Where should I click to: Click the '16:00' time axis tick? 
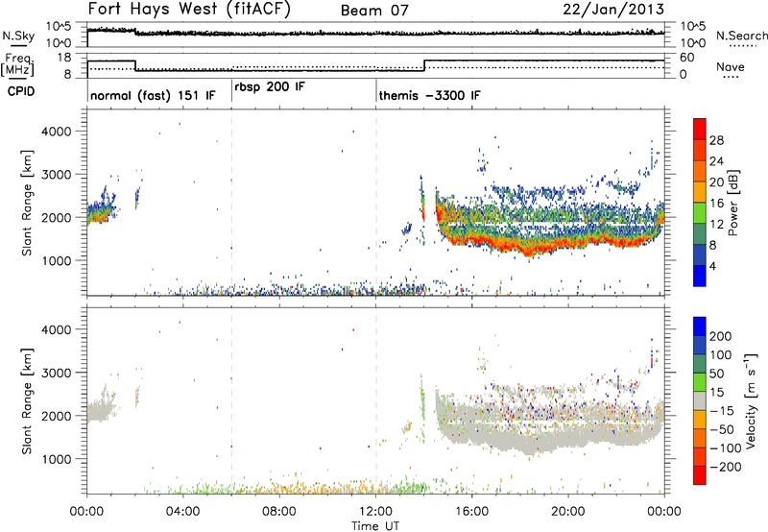point(471,512)
